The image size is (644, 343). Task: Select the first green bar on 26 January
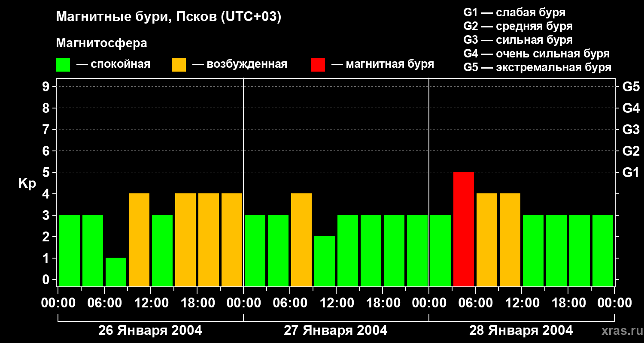(70, 250)
